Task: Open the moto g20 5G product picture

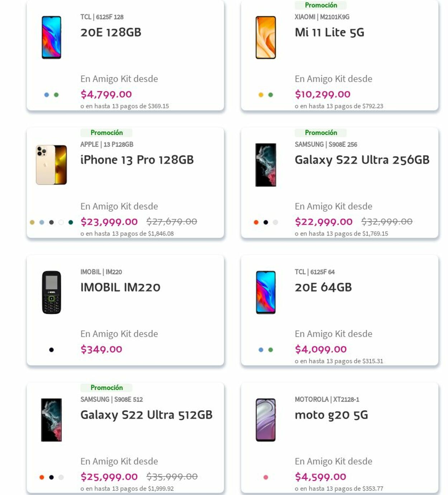Action: click(266, 420)
